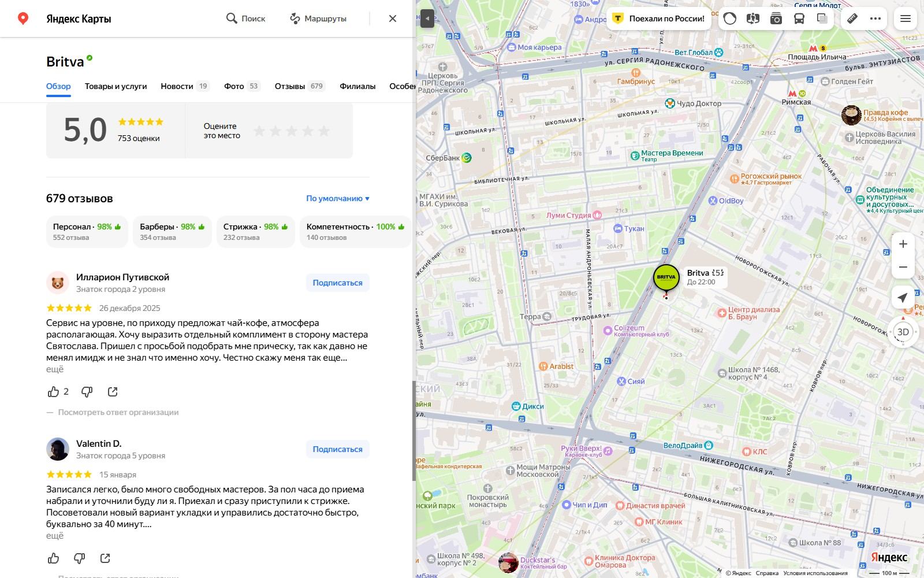Toggle moving public transport bus layer
The image size is (924, 578).
799,18
